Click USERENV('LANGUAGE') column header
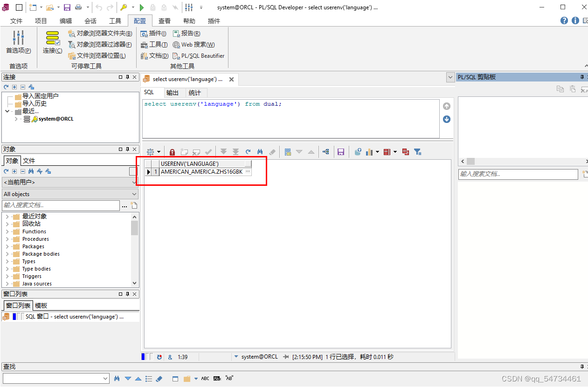588x387 pixels. point(202,163)
